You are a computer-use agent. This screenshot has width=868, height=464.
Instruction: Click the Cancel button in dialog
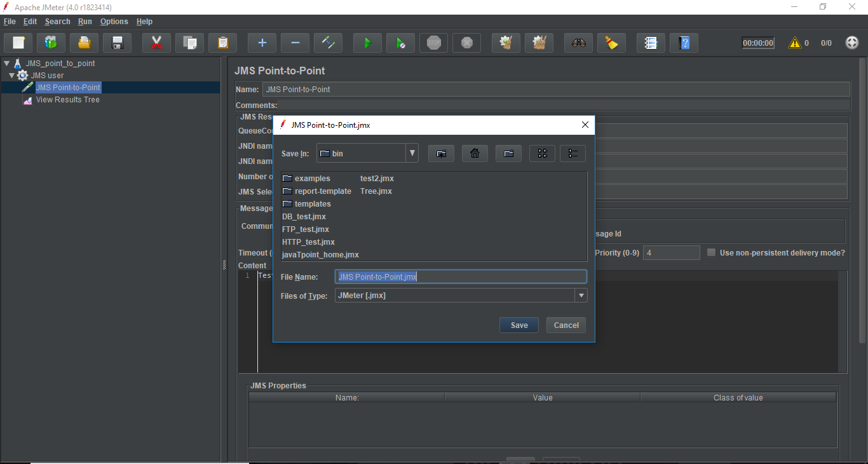566,325
